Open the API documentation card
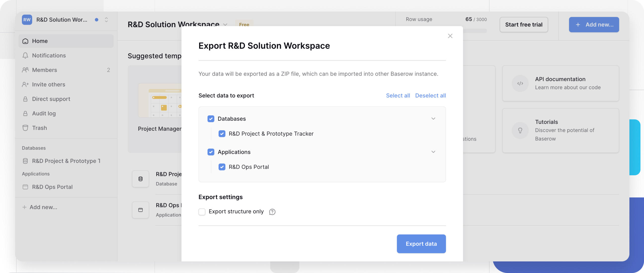Viewport: 644px width, 273px height. coord(560,84)
